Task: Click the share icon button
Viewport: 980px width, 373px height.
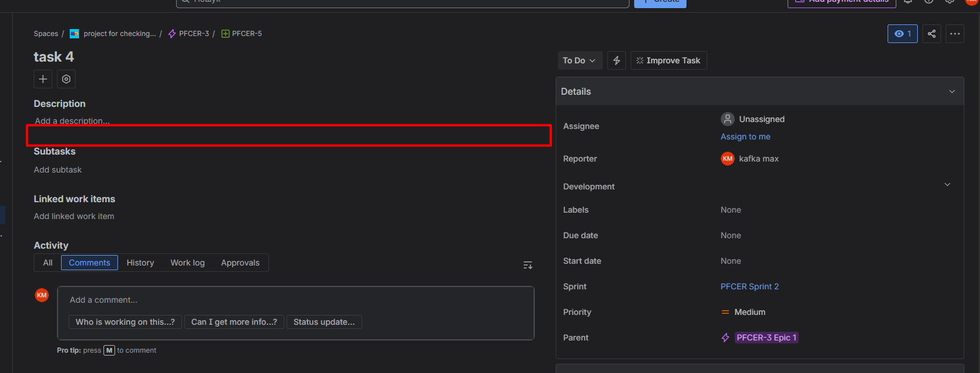Action: click(x=932, y=34)
